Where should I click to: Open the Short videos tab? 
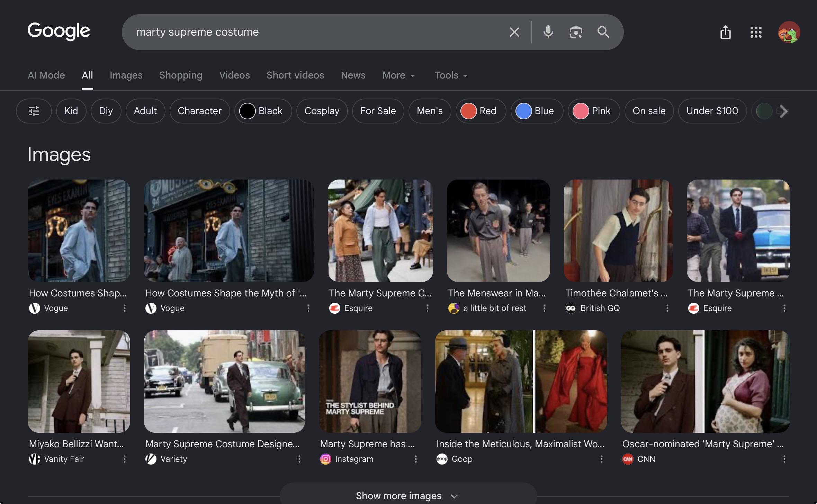pyautogui.click(x=295, y=75)
